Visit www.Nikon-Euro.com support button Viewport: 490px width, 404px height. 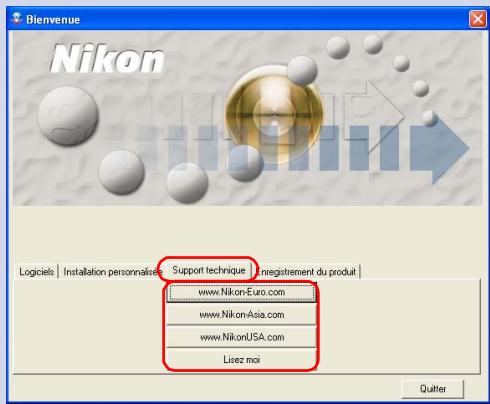point(241,292)
